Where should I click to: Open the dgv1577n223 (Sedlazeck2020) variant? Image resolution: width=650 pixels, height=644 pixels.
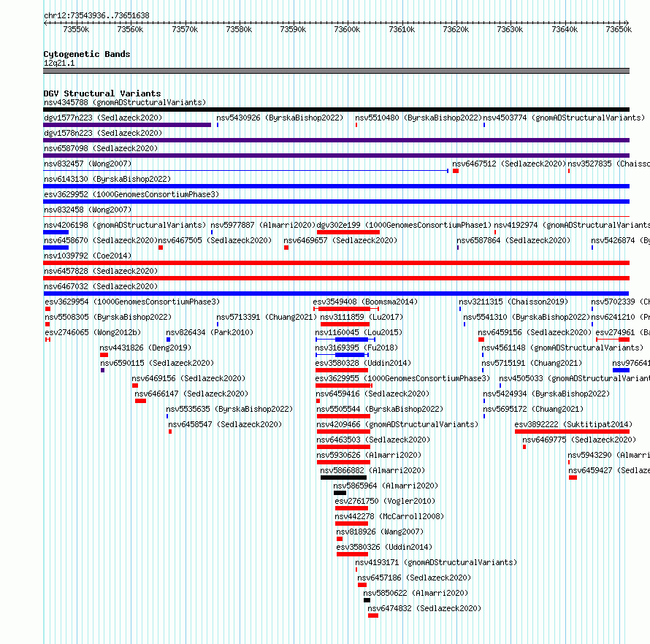103,118
